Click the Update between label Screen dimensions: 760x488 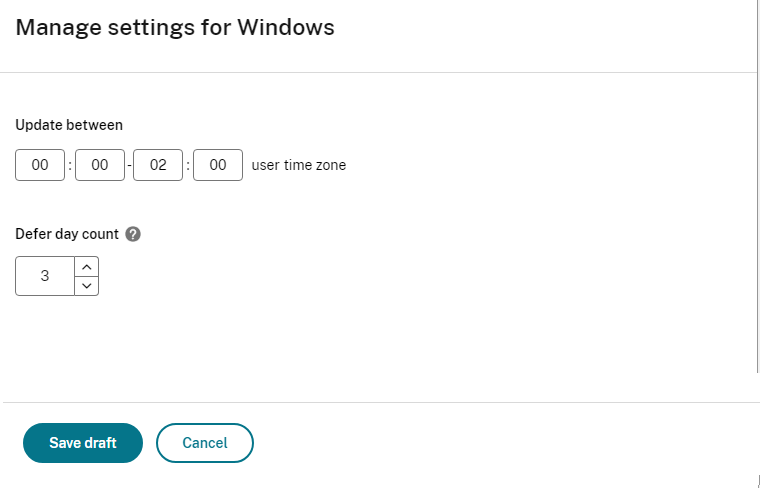tap(69, 125)
